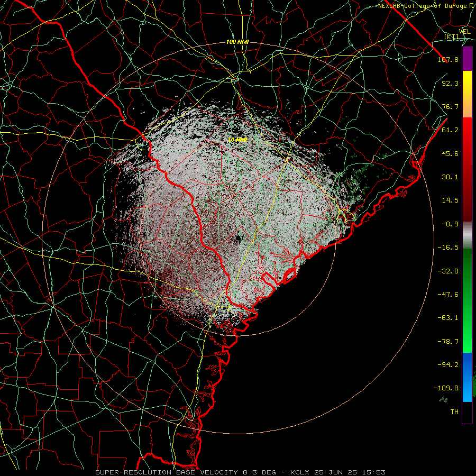Click the purple segment of the color bar
Screen dimensions: 476x476
pos(467,59)
